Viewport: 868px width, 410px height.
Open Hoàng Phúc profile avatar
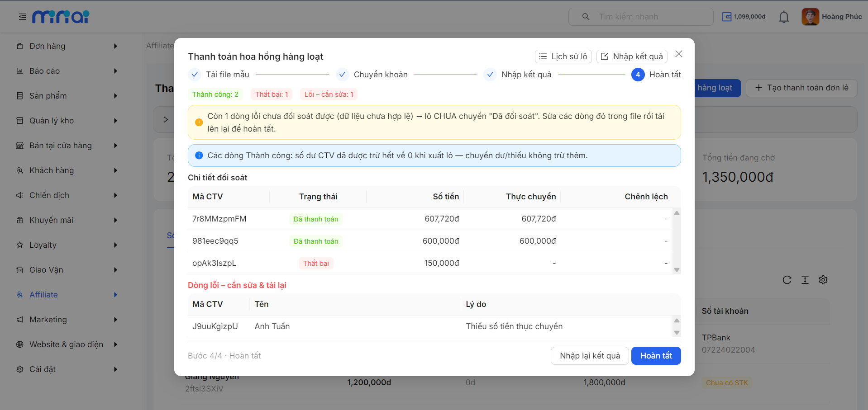point(810,17)
